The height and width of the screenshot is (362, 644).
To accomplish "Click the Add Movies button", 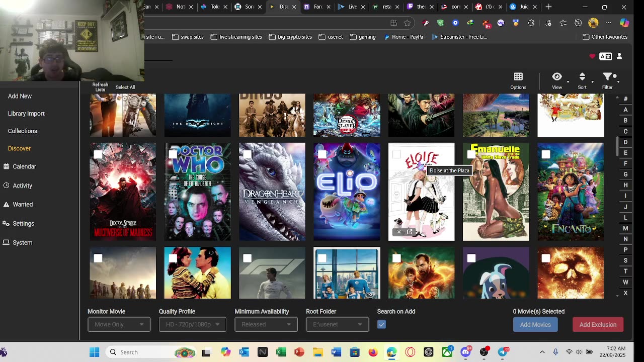I will 535,325.
